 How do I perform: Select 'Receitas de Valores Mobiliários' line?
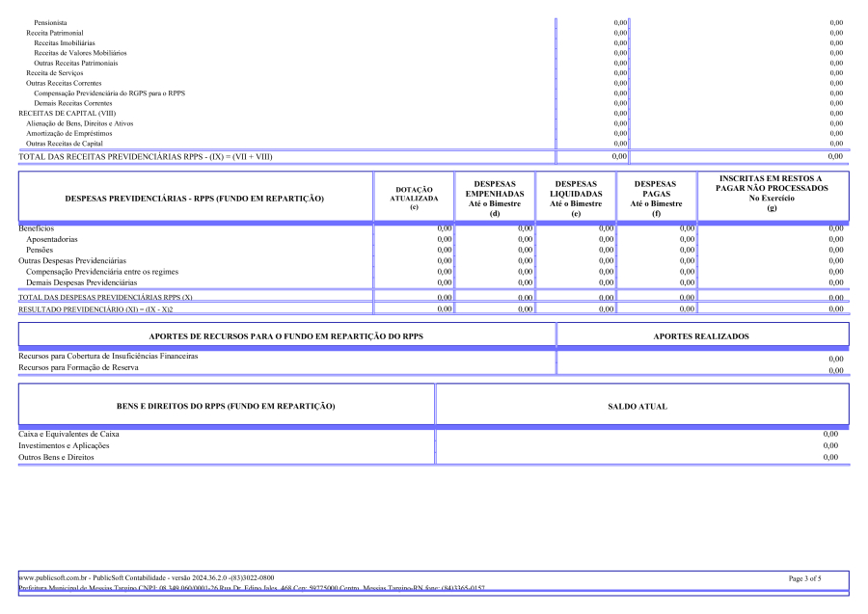tap(80, 53)
